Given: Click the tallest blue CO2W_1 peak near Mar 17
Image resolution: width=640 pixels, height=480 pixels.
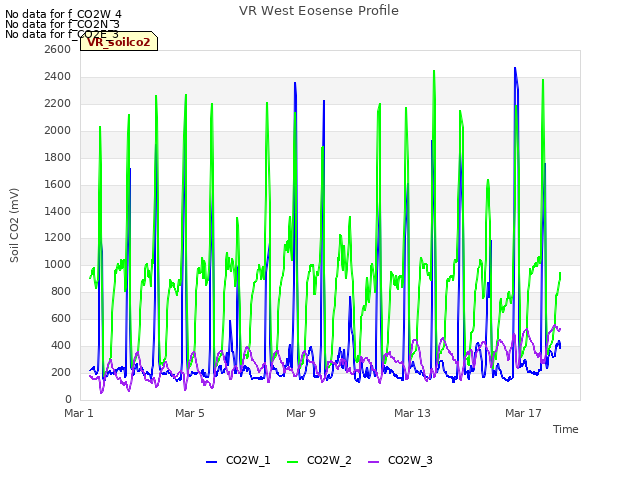Looking at the screenshot, I should [x=515, y=69].
